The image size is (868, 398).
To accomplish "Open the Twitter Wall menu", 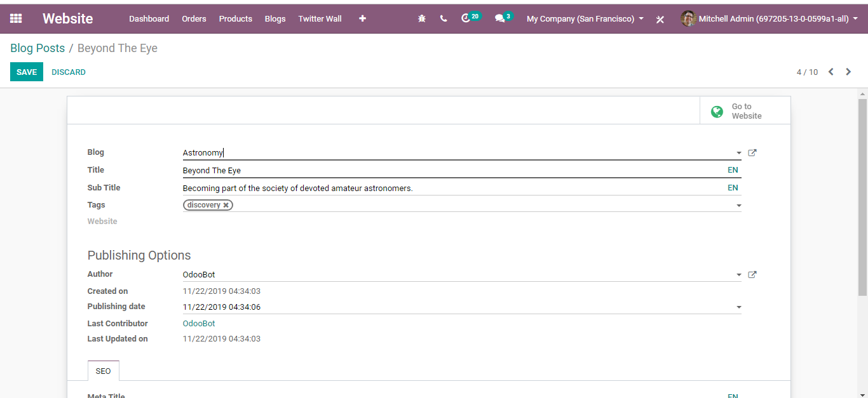I will 320,18.
